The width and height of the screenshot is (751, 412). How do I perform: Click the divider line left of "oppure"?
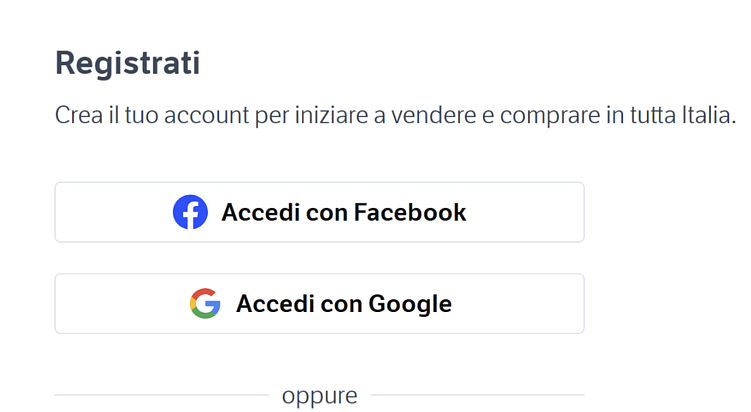[x=160, y=396]
